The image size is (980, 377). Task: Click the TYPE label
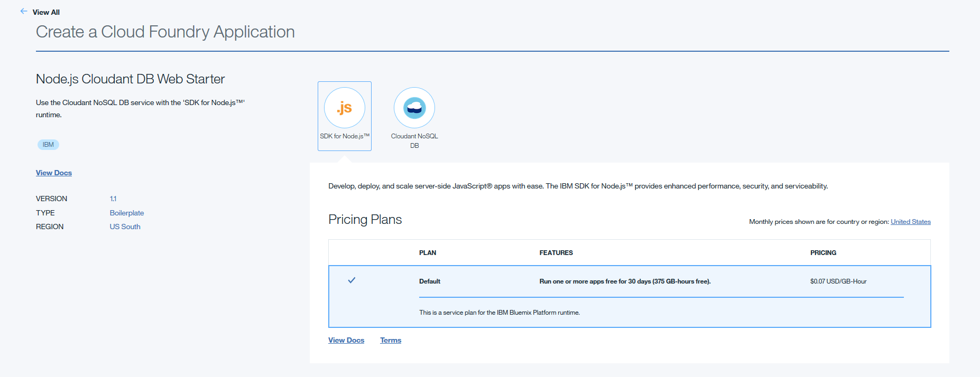tap(45, 213)
